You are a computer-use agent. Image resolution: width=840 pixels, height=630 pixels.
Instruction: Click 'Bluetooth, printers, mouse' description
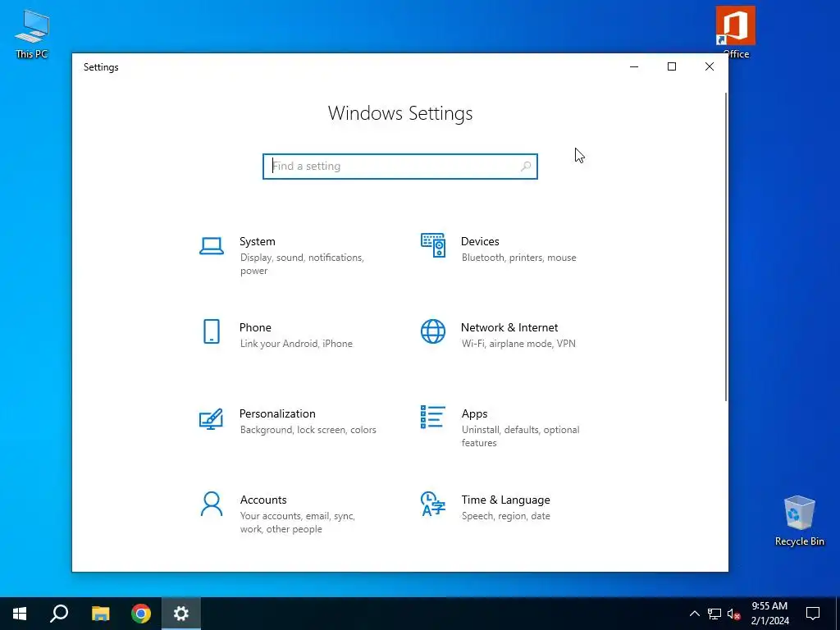519,258
